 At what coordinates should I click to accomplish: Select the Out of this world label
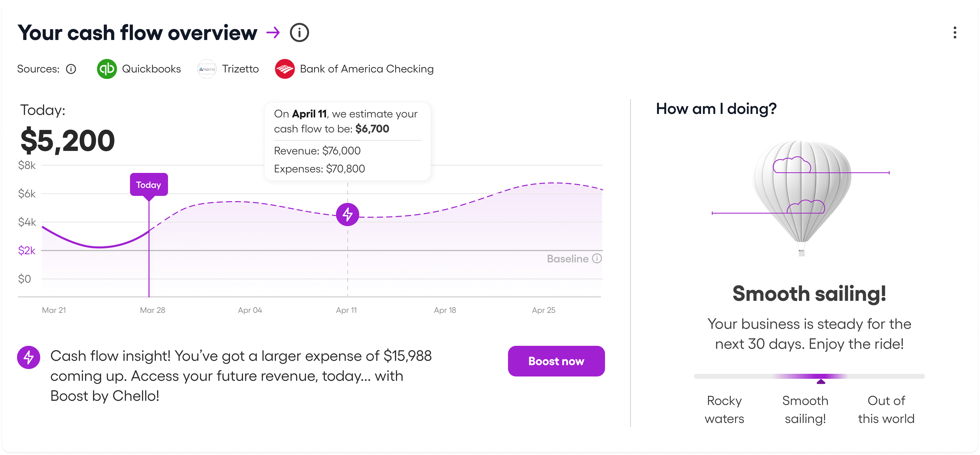coord(886,409)
